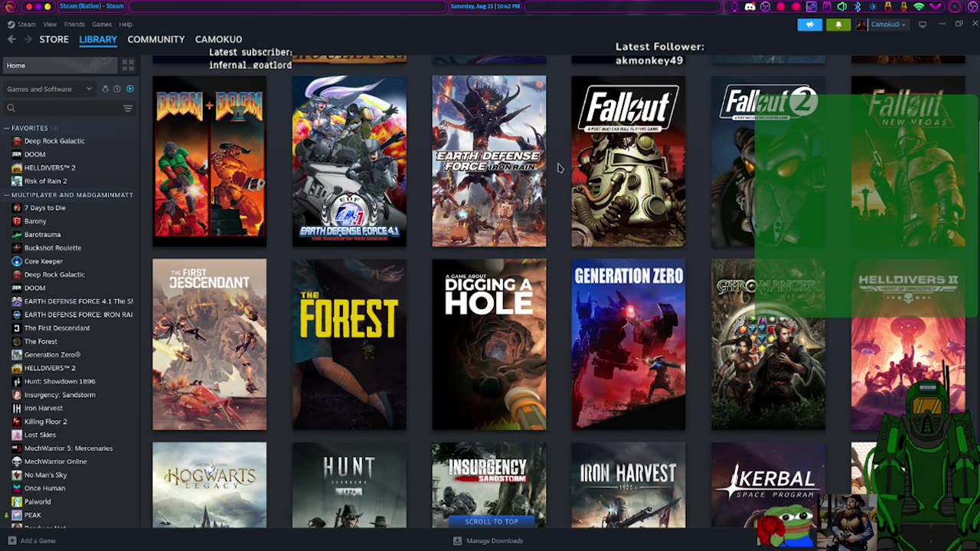980x551 pixels.
Task: Toggle the recent activity clock filter icon
Action: (x=117, y=89)
